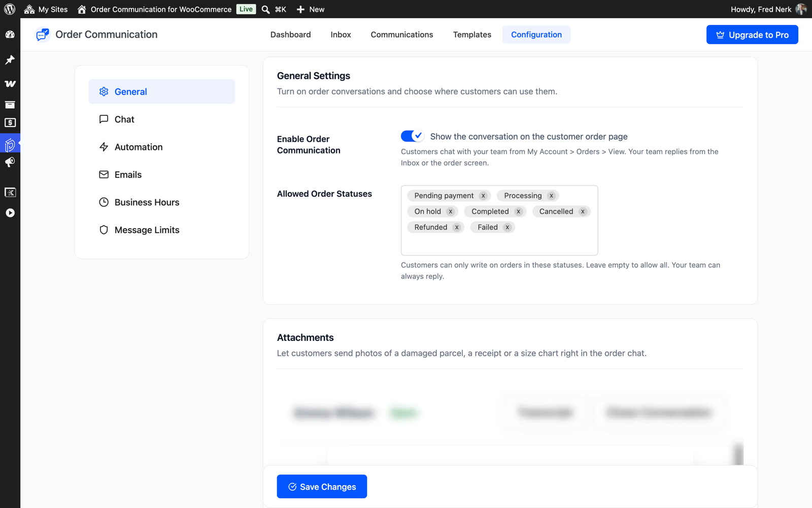This screenshot has height=508, width=812.
Task: Remove the Processing status chip
Action: (x=551, y=196)
